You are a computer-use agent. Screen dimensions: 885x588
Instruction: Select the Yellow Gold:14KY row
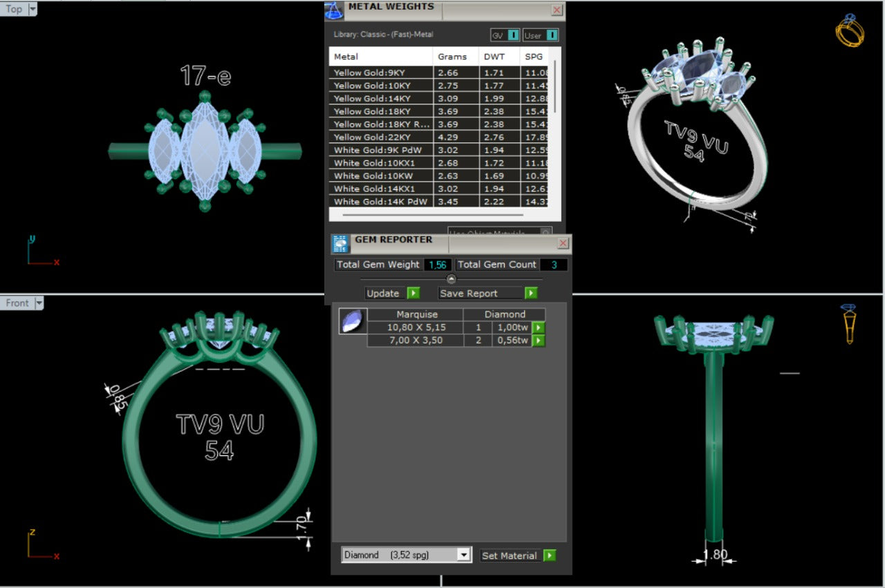(x=439, y=99)
